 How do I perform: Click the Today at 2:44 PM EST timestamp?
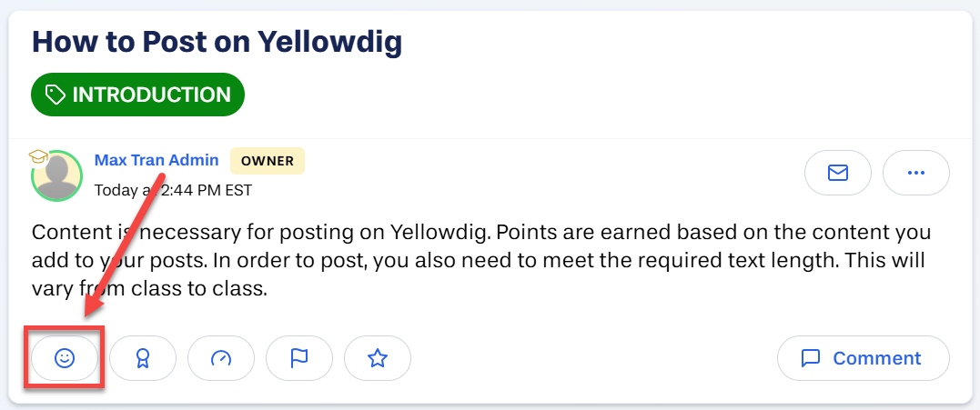click(x=173, y=190)
